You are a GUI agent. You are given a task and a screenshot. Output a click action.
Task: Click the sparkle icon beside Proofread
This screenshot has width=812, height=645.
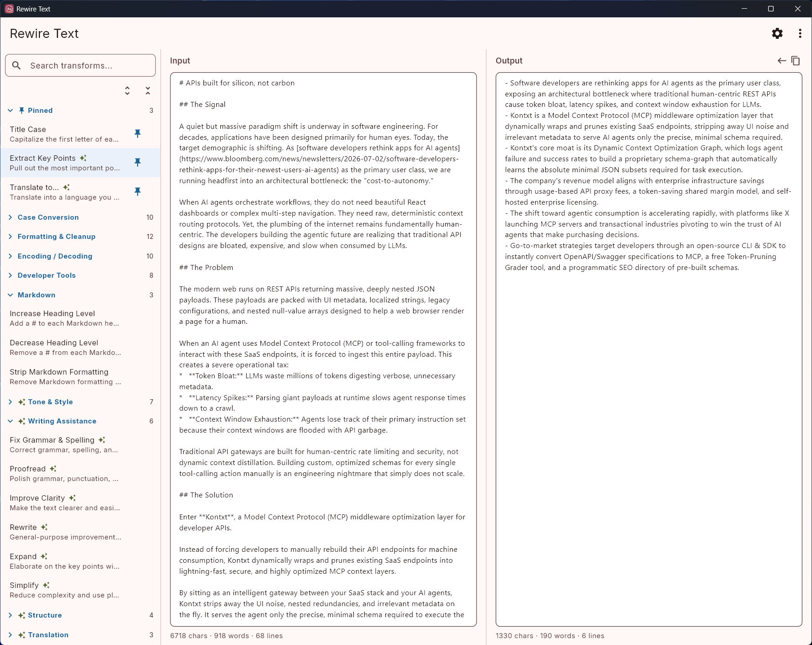click(x=53, y=469)
